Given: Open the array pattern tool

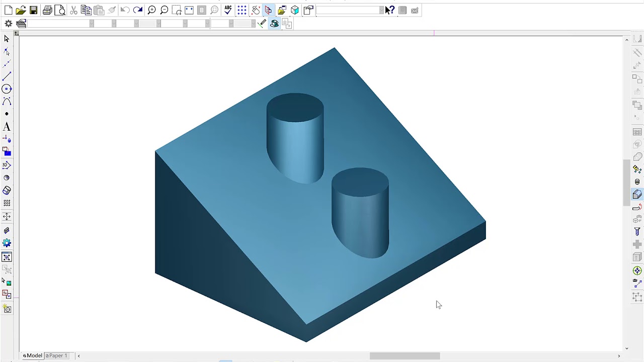Looking at the screenshot, I should coord(7,203).
